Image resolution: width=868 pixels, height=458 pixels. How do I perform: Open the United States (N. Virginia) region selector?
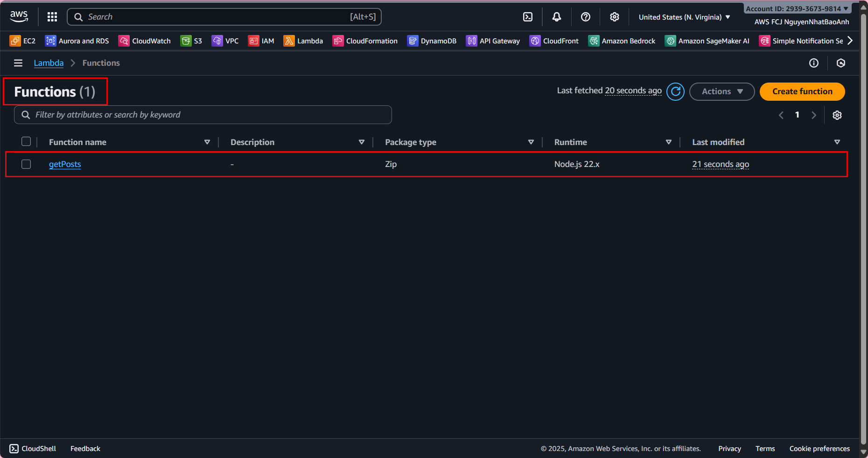tap(684, 17)
